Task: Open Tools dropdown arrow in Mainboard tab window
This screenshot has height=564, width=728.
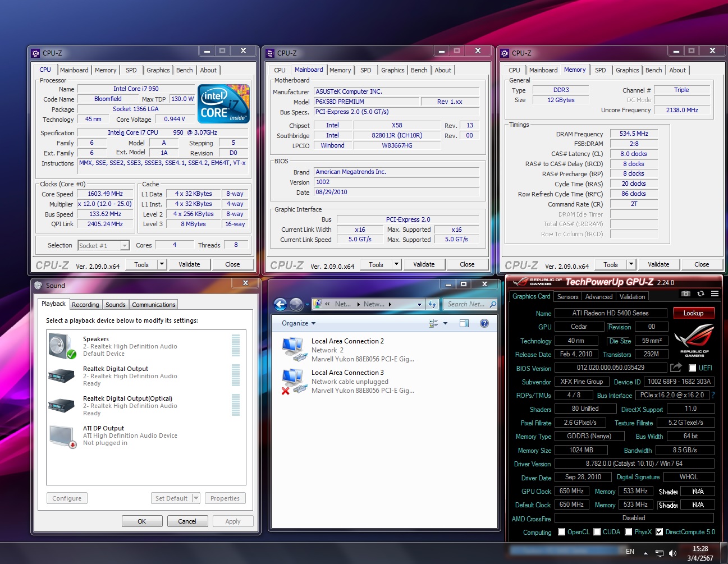Action: pyautogui.click(x=396, y=264)
